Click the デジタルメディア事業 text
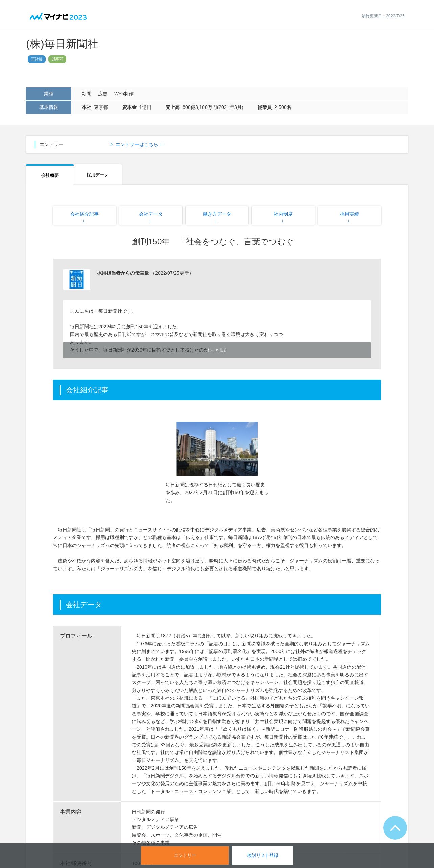Screen dimensions: 434x868 point(155,819)
